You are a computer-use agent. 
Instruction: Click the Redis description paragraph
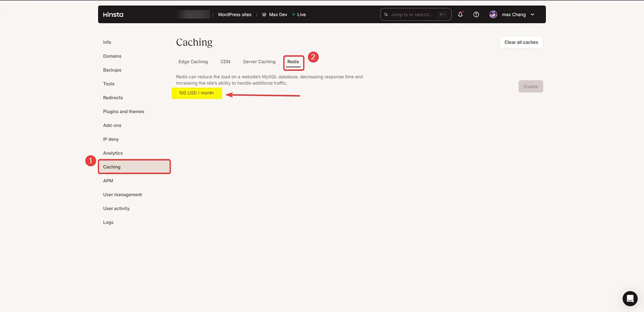point(269,80)
